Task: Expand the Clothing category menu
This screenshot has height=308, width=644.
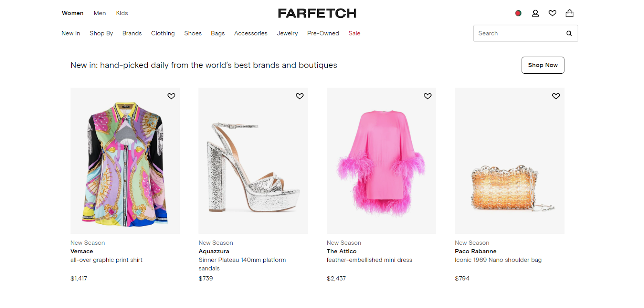Action: coord(163,33)
